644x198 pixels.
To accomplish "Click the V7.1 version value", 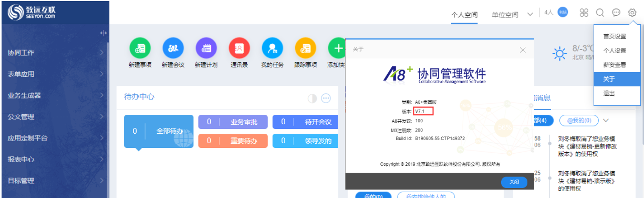I will coord(420,111).
